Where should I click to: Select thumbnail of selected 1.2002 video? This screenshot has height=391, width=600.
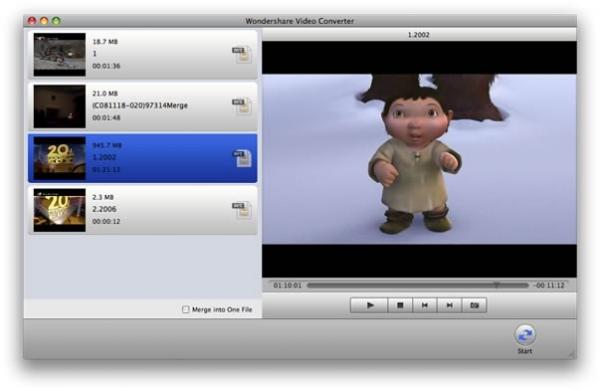(60, 158)
